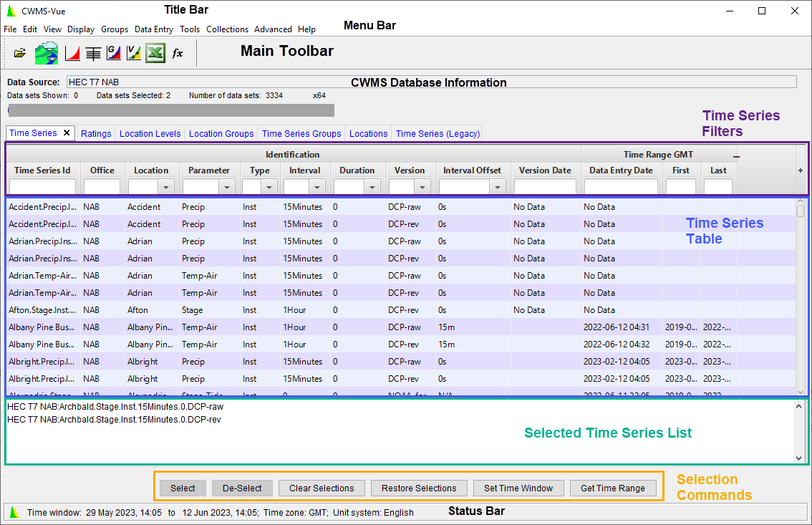The height and width of the screenshot is (525, 812).
Task: Click the validation V chart icon
Action: [x=134, y=53]
